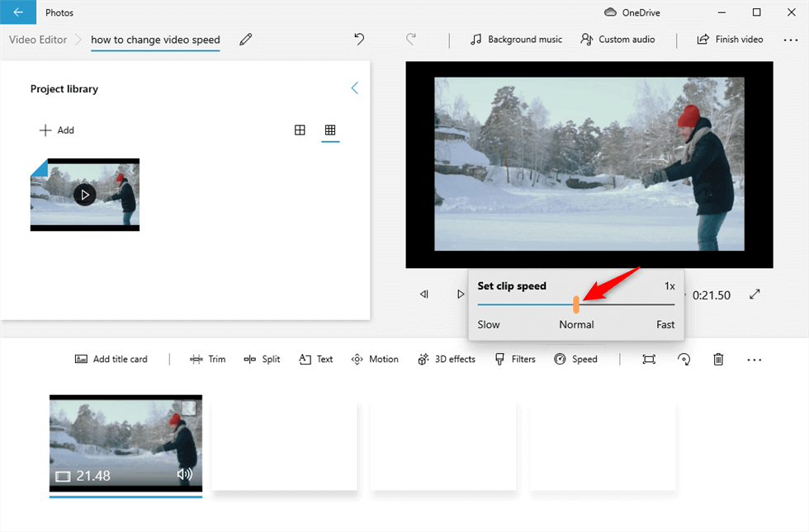The height and width of the screenshot is (532, 809).
Task: Edit project title 'how to change video speed'
Action: [155, 40]
